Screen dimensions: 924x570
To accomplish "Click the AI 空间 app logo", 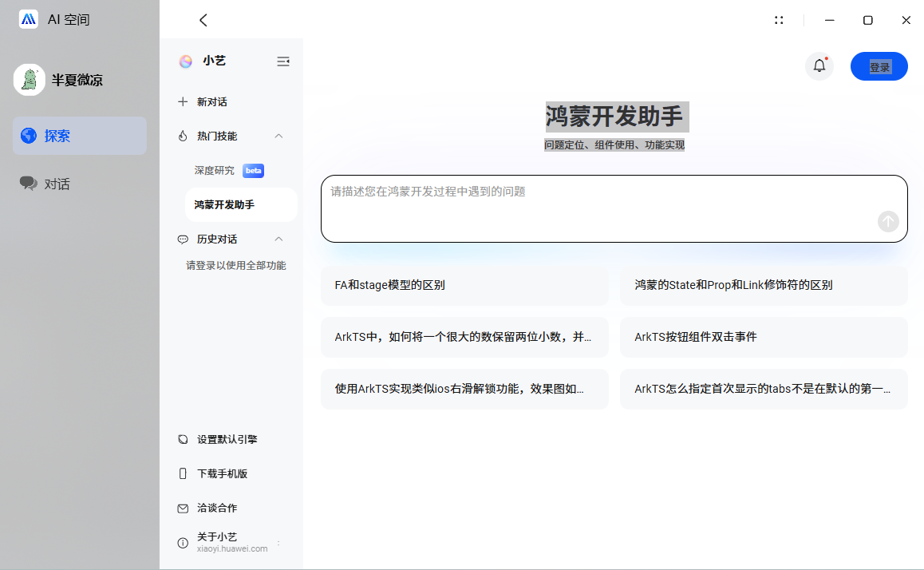I will coord(29,20).
